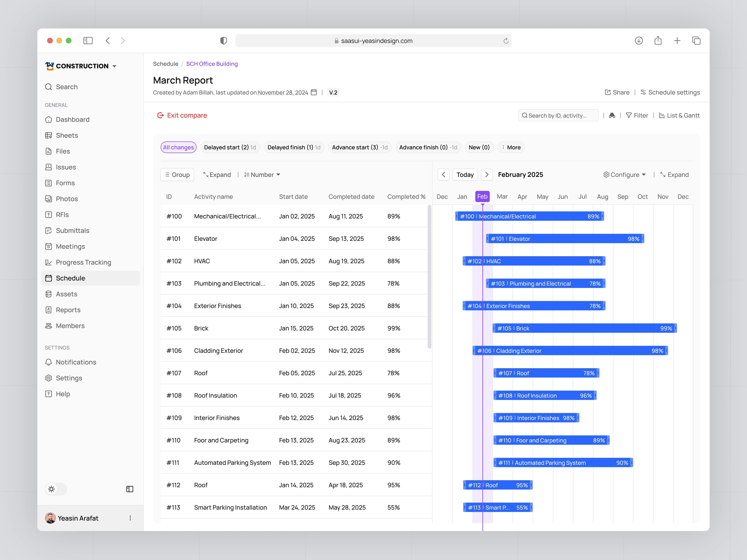The height and width of the screenshot is (560, 747).
Task: Select All changes filter chip
Action: click(x=178, y=147)
